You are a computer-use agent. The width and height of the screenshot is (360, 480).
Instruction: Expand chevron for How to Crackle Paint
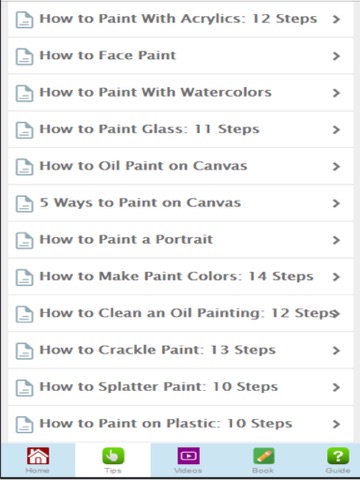click(x=336, y=350)
